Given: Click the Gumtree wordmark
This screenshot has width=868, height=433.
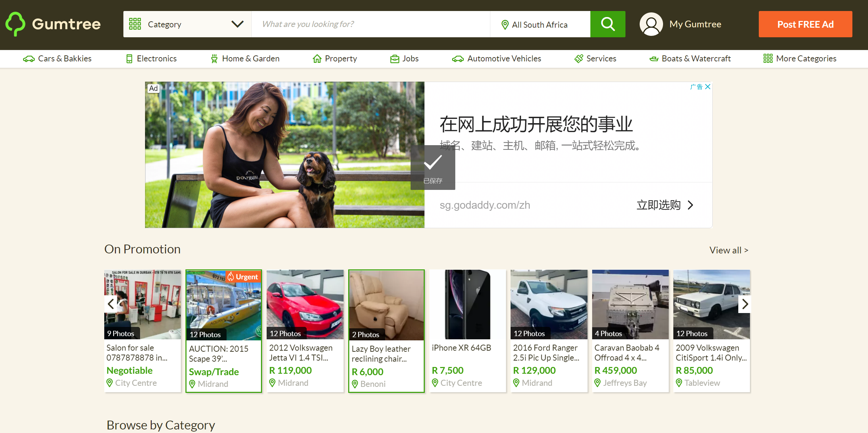Looking at the screenshot, I should 66,24.
